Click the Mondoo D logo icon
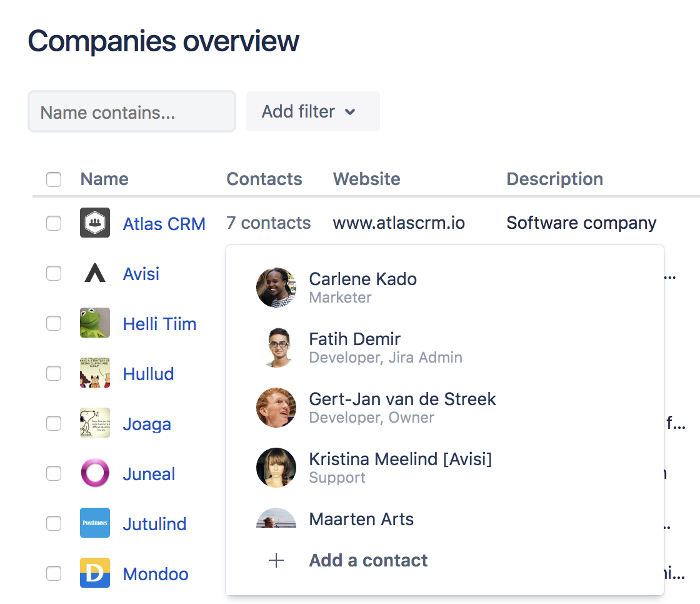 [95, 573]
